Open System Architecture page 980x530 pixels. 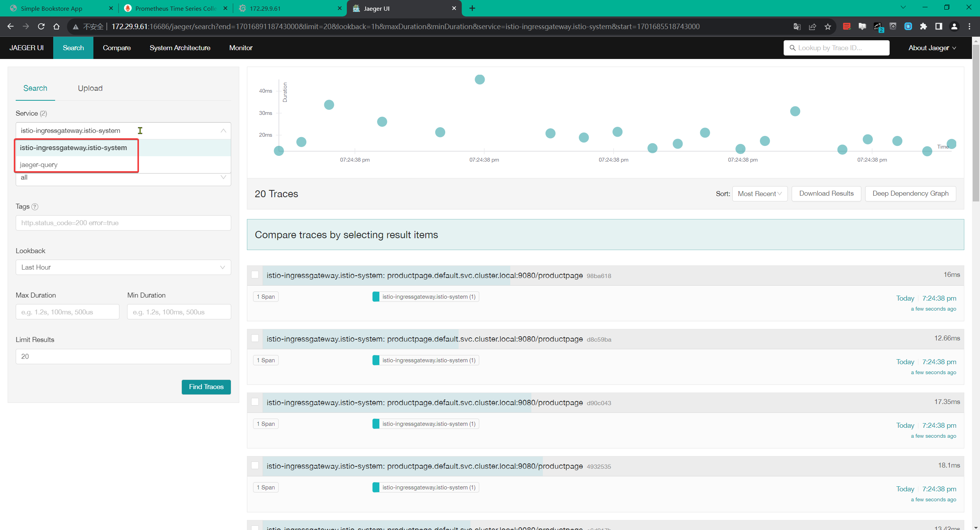(x=180, y=48)
